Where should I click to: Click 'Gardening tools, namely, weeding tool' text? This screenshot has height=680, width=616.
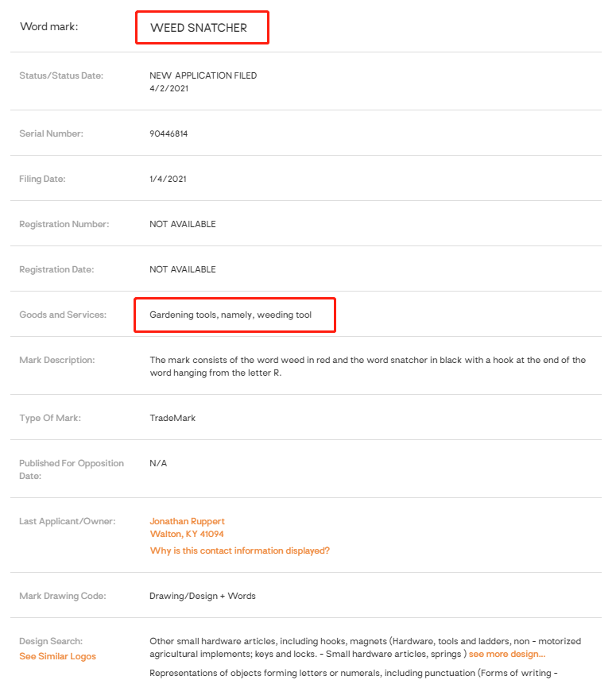(x=231, y=315)
